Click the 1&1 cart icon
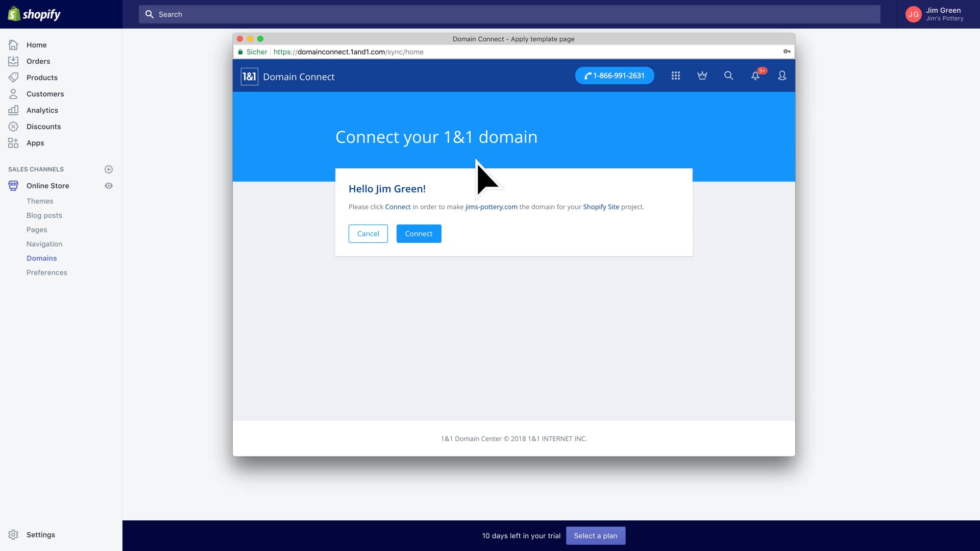The height and width of the screenshot is (551, 980). coord(702,76)
